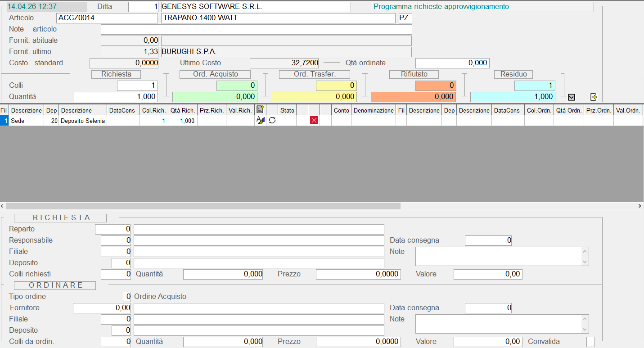Viewport: 644px width, 348px height.
Task: Click the Articolo code field ACCZ0014
Action: [107, 18]
